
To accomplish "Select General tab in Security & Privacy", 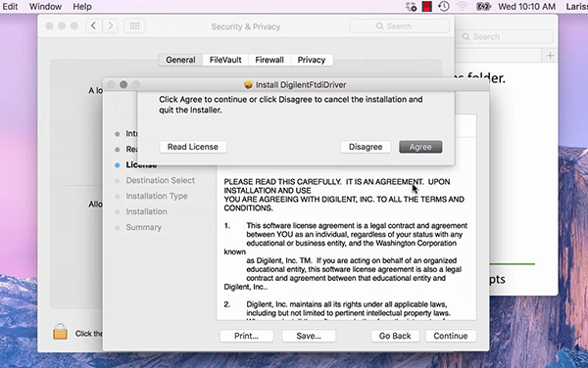I will click(x=180, y=60).
